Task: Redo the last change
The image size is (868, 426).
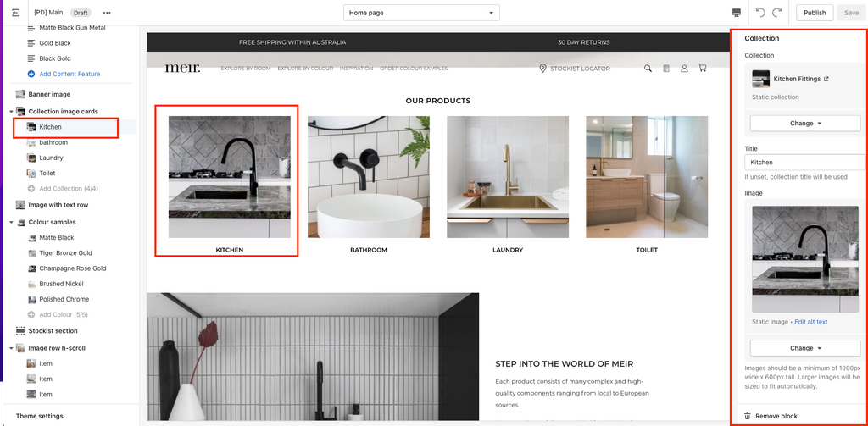Action: pos(777,13)
